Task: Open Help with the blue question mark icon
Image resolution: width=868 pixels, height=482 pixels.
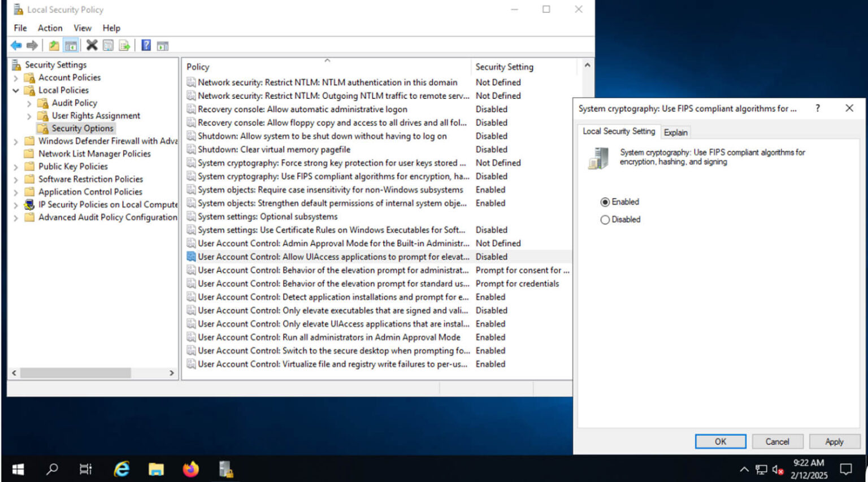Action: point(145,45)
